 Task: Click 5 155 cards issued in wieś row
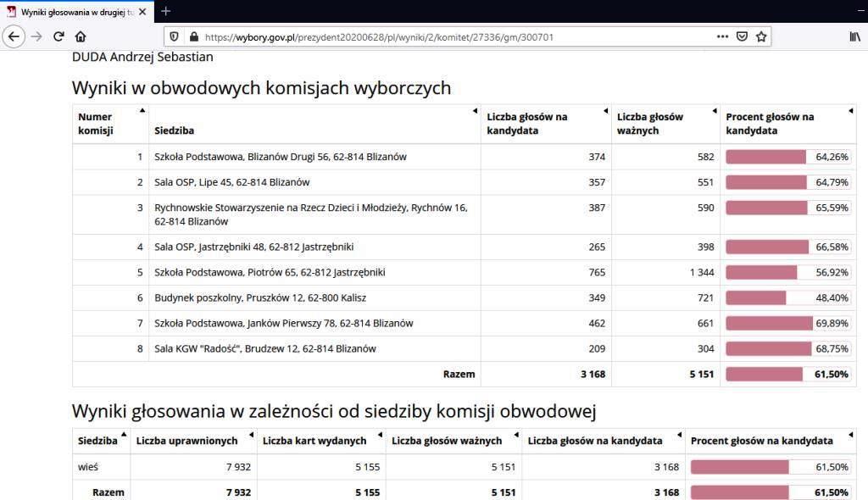click(368, 467)
